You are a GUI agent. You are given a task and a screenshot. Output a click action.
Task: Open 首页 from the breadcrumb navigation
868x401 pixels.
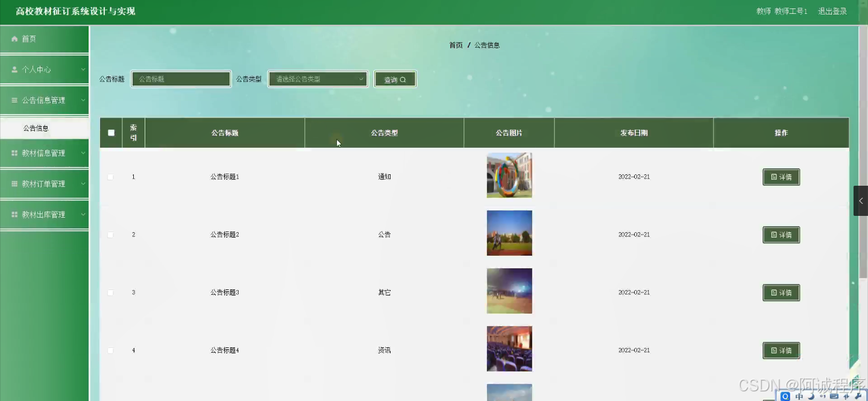pyautogui.click(x=456, y=45)
